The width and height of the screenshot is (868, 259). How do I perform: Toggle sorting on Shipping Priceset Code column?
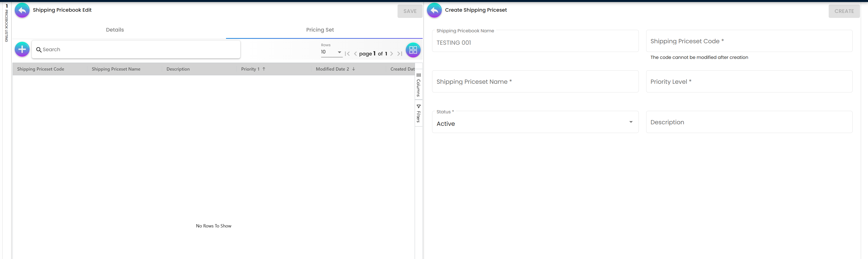40,69
